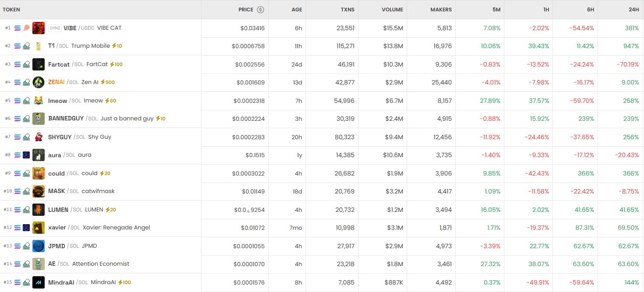Click the boost 100 lightning badge on MindraAI

point(124,282)
